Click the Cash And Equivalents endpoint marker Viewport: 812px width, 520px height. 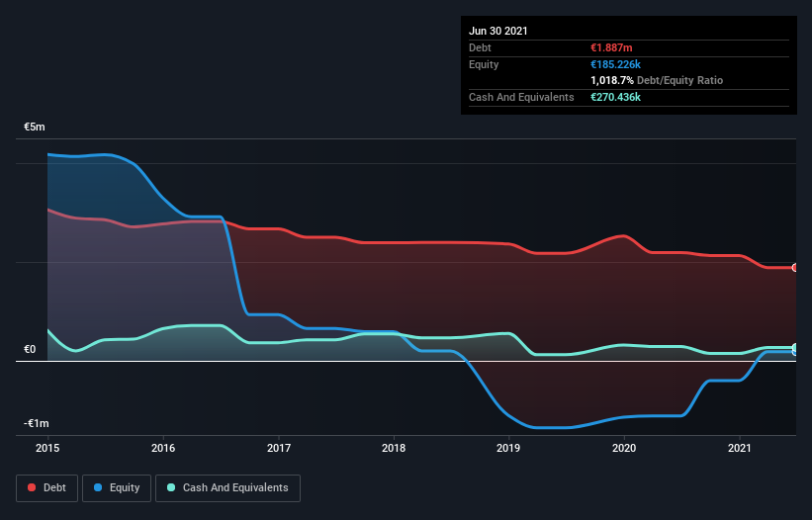795,347
